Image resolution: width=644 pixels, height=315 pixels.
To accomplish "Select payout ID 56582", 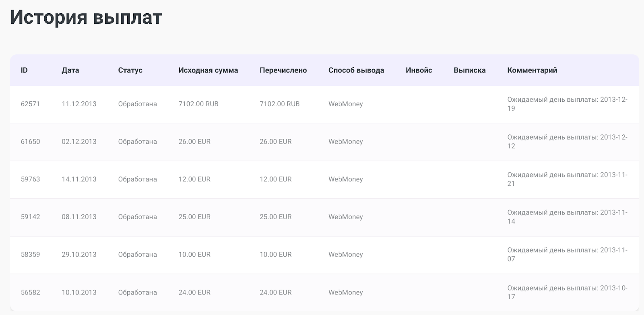I will (x=30, y=292).
